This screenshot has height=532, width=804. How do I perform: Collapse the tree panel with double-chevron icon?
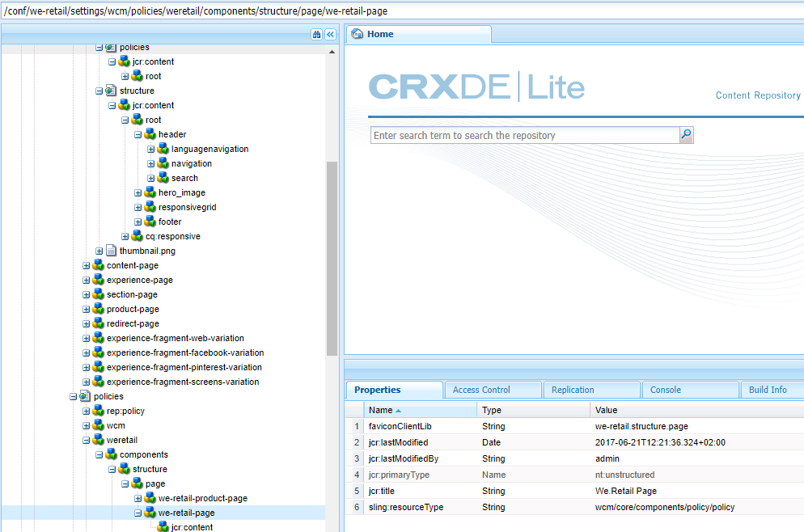tap(331, 34)
